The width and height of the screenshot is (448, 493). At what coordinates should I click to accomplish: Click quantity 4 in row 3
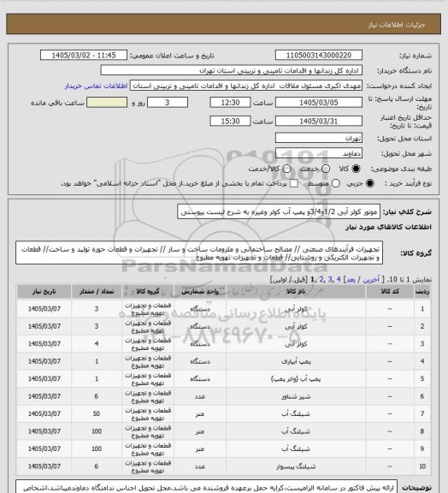click(x=97, y=344)
